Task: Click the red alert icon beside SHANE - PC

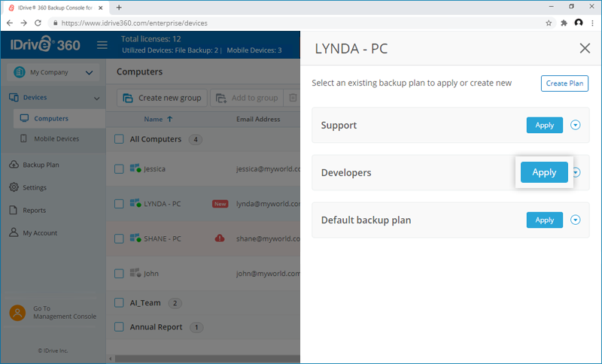Action: 220,238
